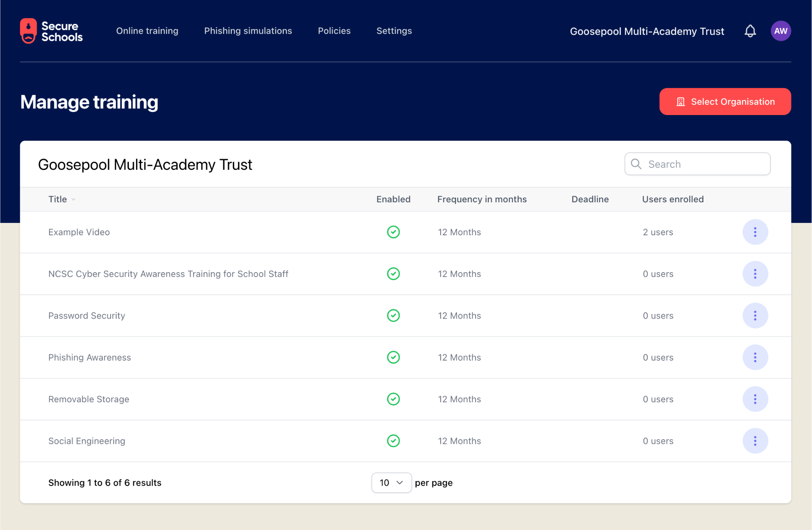Click the Users enrolled column header
Image resolution: width=812 pixels, height=530 pixels.
(x=673, y=199)
